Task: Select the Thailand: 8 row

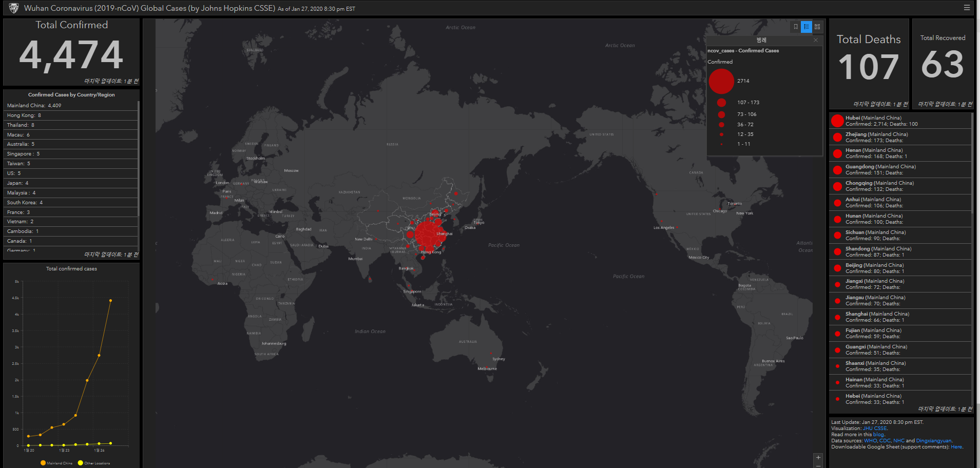Action: click(x=71, y=125)
